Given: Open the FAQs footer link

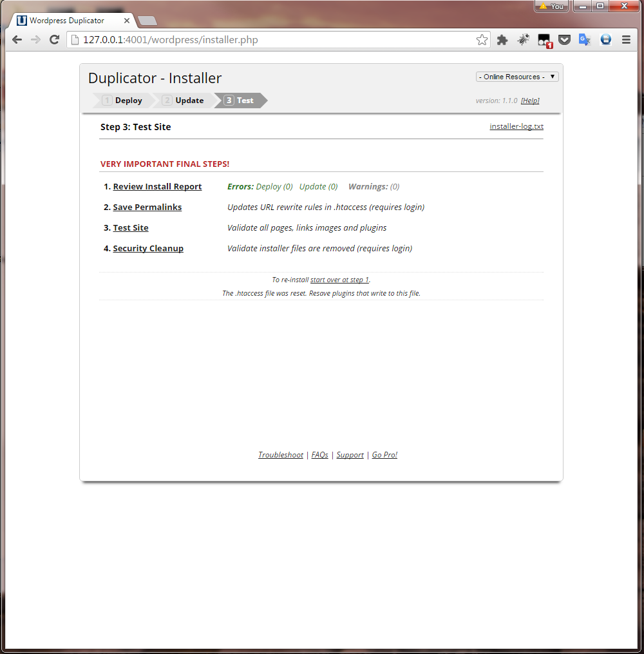Looking at the screenshot, I should 319,455.
